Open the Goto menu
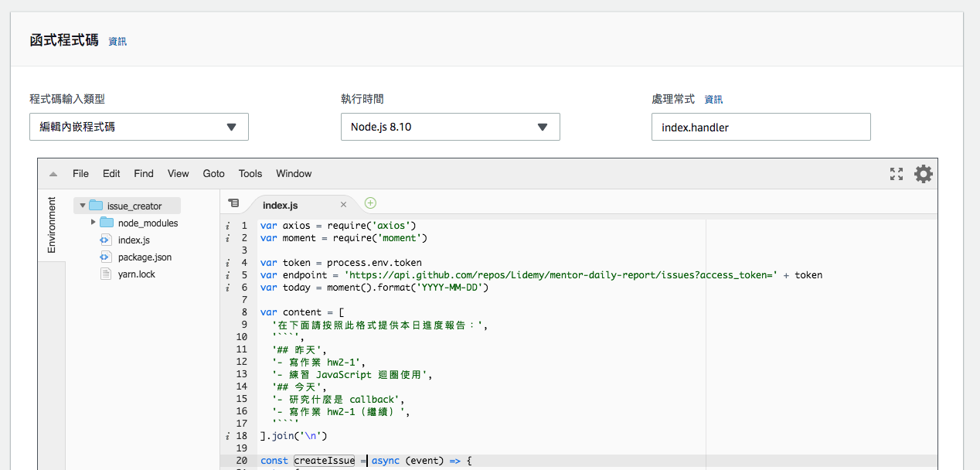 tap(214, 174)
